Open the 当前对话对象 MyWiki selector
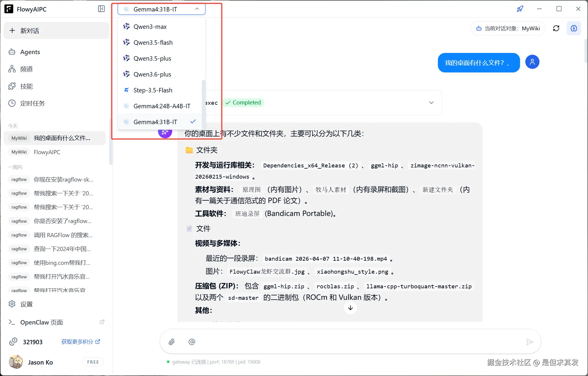 (x=507, y=28)
